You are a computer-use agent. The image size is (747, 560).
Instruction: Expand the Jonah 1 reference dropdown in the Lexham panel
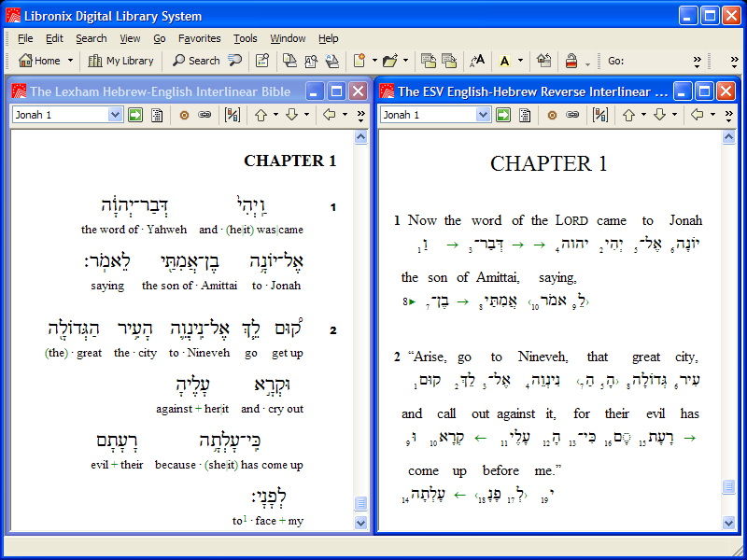(115, 115)
